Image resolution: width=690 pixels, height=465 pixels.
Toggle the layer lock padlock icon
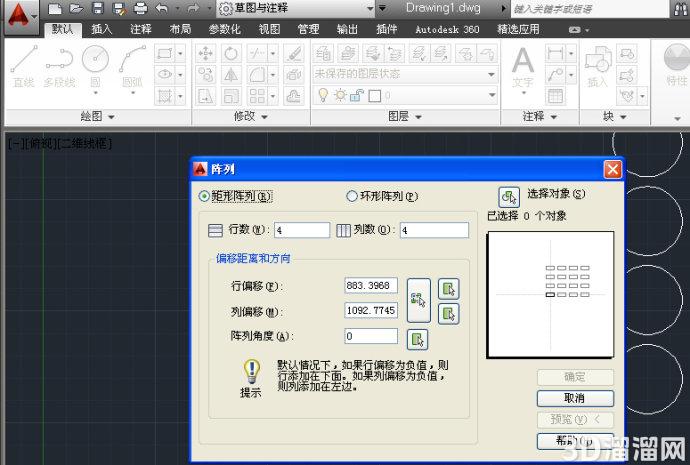point(356,95)
